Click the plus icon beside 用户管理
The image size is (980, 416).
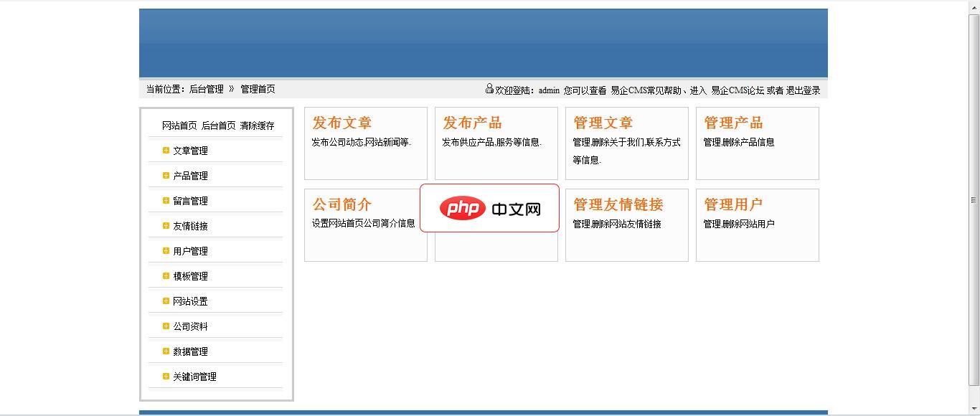166,250
